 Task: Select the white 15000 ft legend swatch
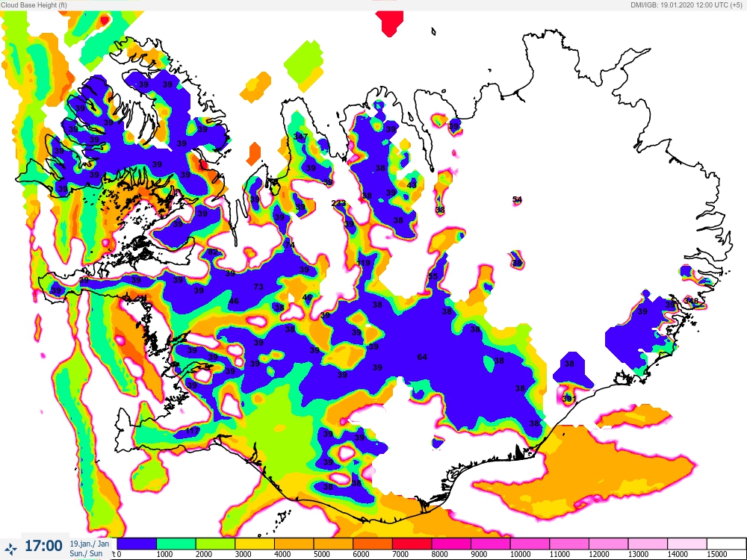click(726, 544)
